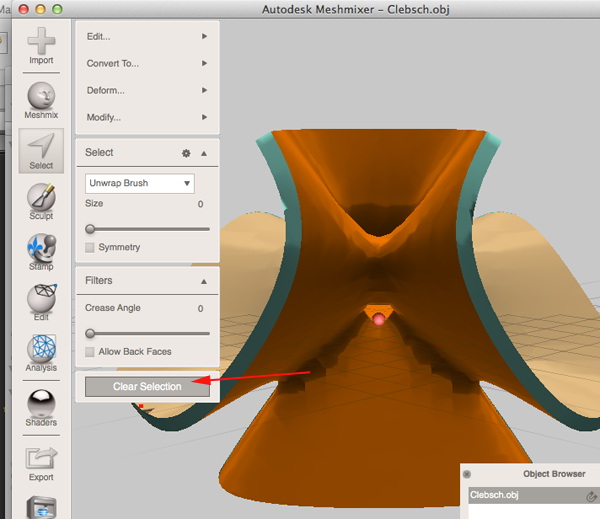Viewport: 600px width, 519px height.
Task: Click the icon beside Clebsch.obj row
Action: pos(592,496)
